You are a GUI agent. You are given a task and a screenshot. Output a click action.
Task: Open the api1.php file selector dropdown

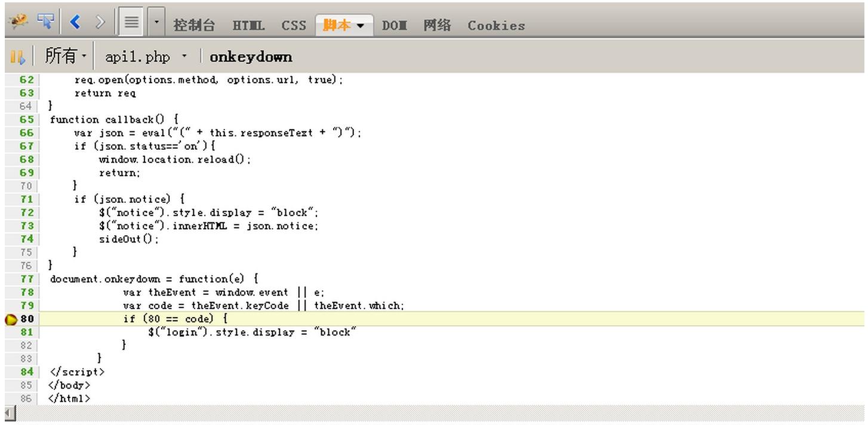(x=146, y=57)
